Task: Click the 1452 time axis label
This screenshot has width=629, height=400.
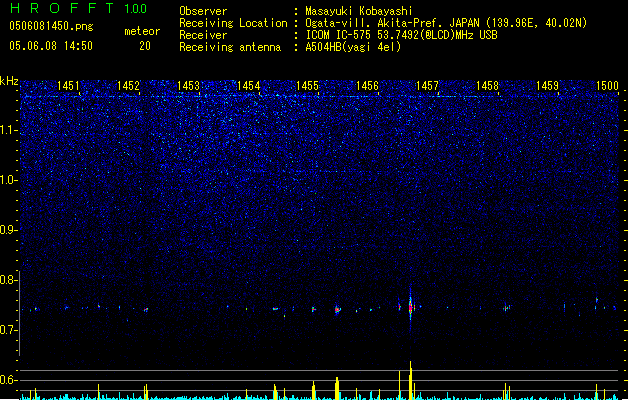Action: coord(128,85)
